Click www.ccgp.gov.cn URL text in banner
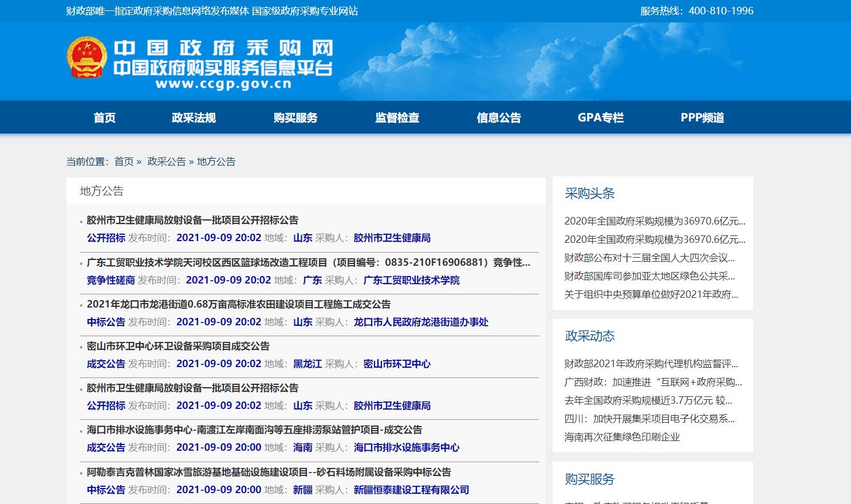Image resolution: width=851 pixels, height=504 pixels. click(223, 84)
